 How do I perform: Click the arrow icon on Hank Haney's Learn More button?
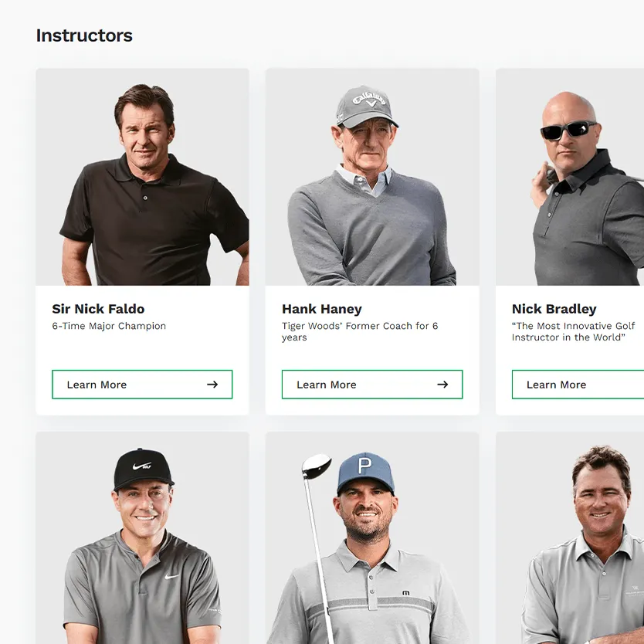[444, 384]
